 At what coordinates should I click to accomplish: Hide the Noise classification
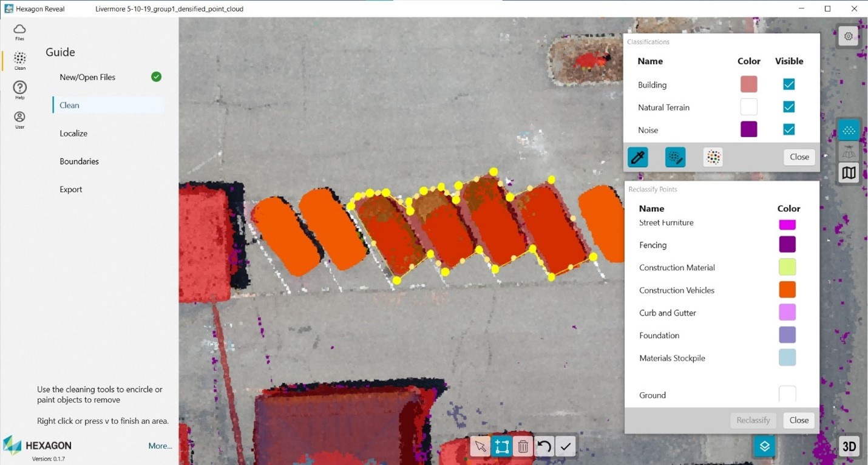pyautogui.click(x=788, y=129)
